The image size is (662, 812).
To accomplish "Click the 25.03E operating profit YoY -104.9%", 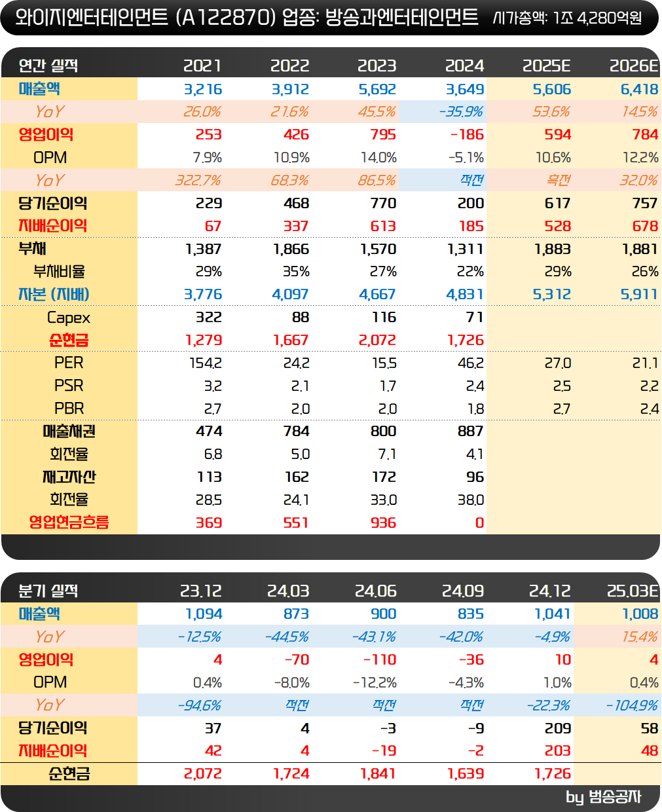I will pos(632,706).
